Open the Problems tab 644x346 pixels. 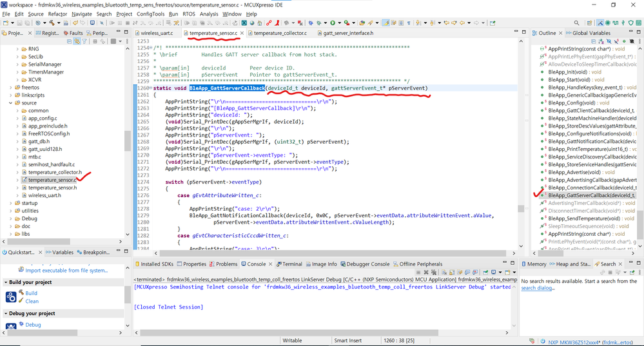224,264
